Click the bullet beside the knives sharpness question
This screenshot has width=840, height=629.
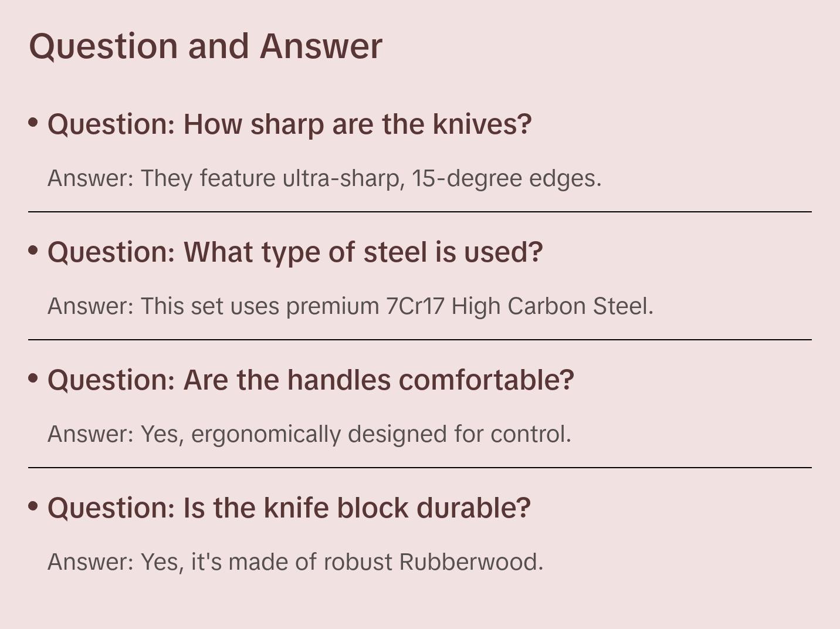pyautogui.click(x=33, y=122)
